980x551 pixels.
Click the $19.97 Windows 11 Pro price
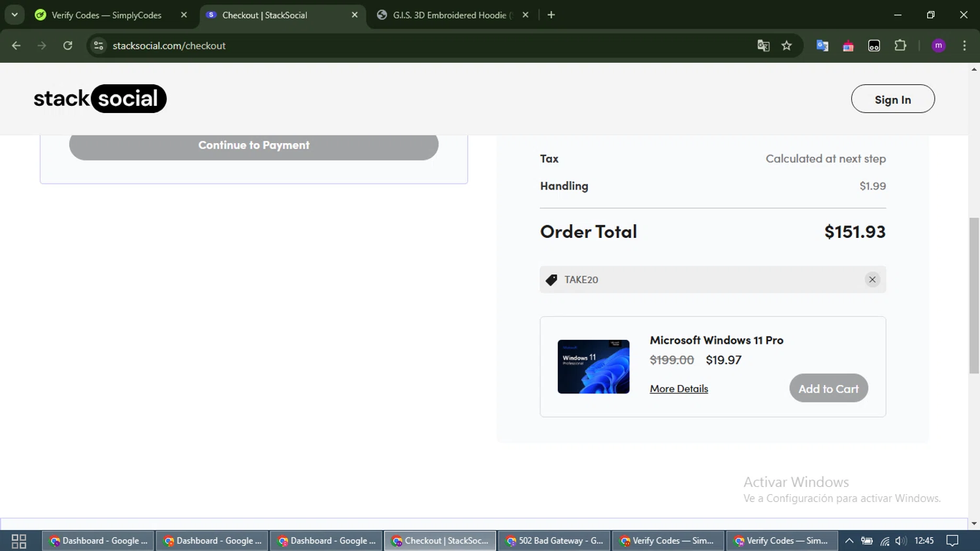[723, 360]
